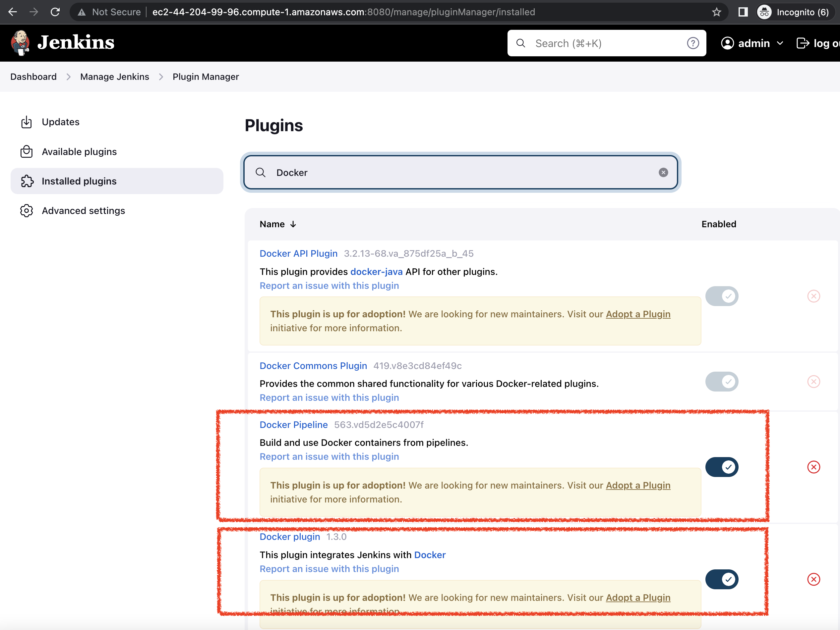Click the log out icon
Screen dimensions: 840x630
point(803,43)
